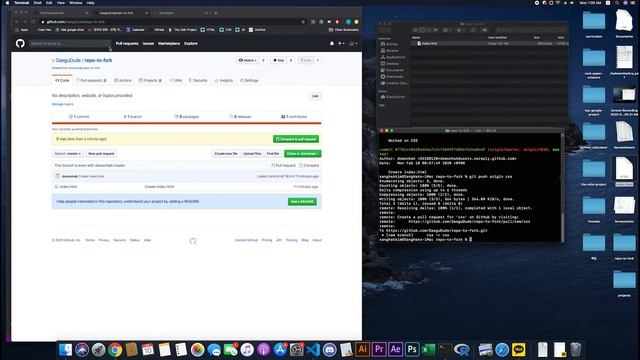The width and height of the screenshot is (640, 360).
Task: Click the Create new file button
Action: click(x=226, y=153)
